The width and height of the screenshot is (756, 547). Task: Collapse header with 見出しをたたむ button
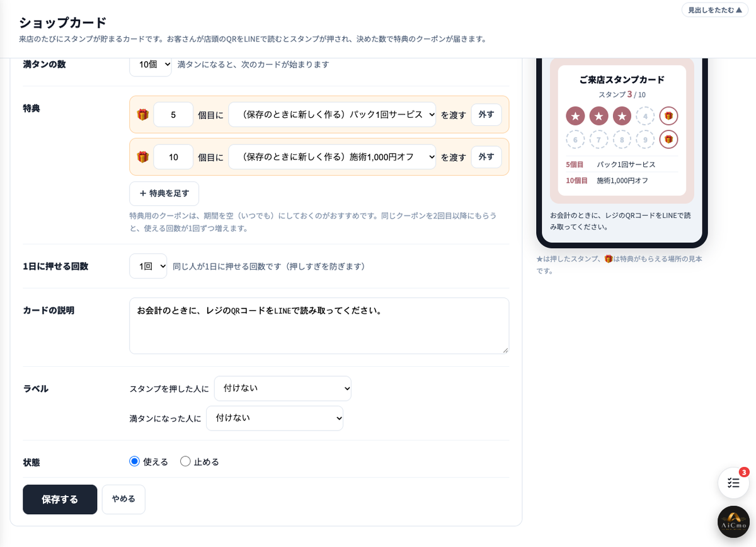[x=715, y=10]
